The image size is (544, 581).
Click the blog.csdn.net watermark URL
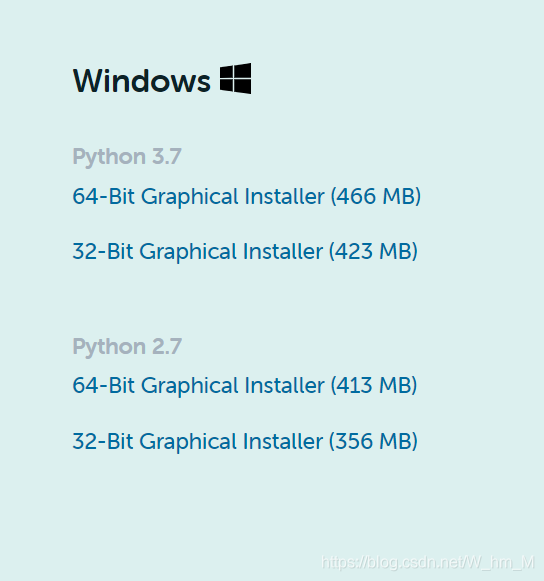pos(428,562)
